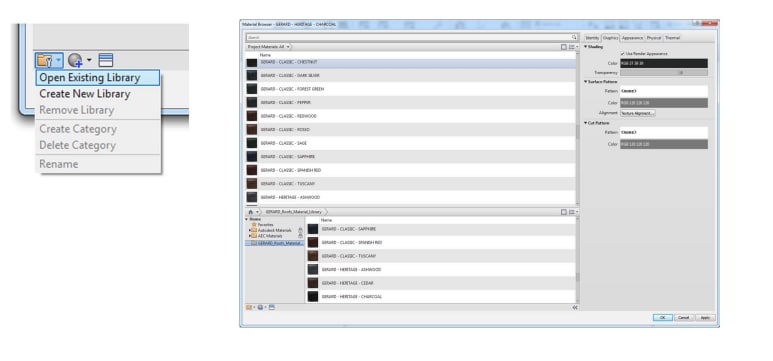Select CLASSIC - DARK SILVER material row
The width and height of the screenshot is (773, 361).
(x=410, y=75)
